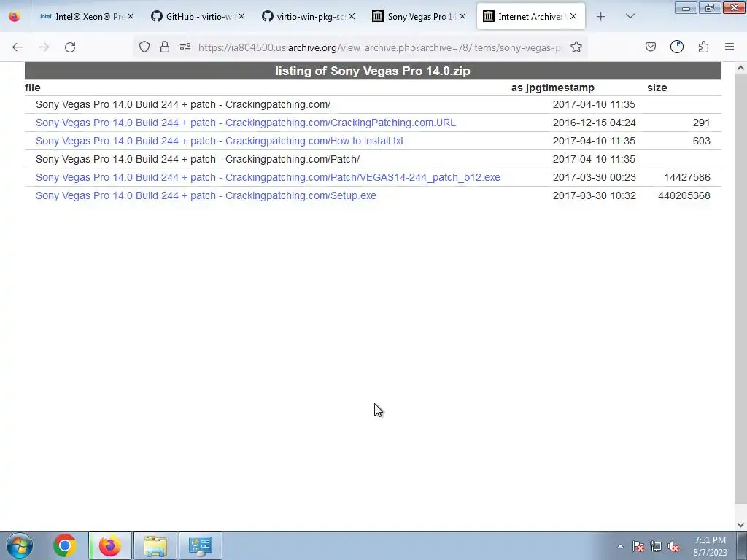Close the GitHub virtio-win tab
The width and height of the screenshot is (747, 560).
click(241, 16)
